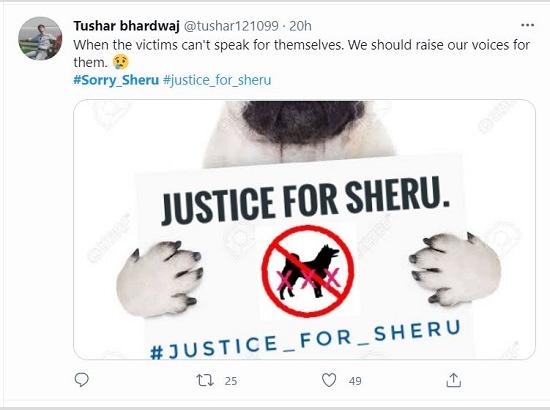View the like count of 49
Image resolution: width=550 pixels, height=410 pixels.
[x=355, y=381]
